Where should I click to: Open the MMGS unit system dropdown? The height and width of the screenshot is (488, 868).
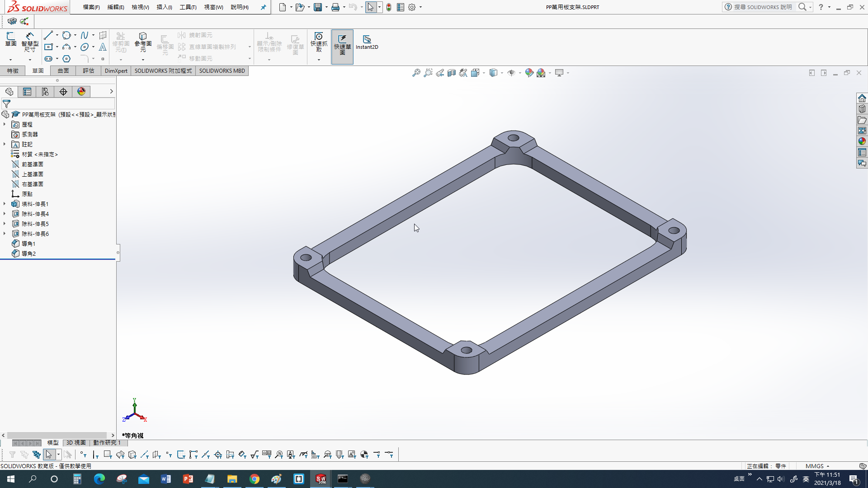point(817,466)
